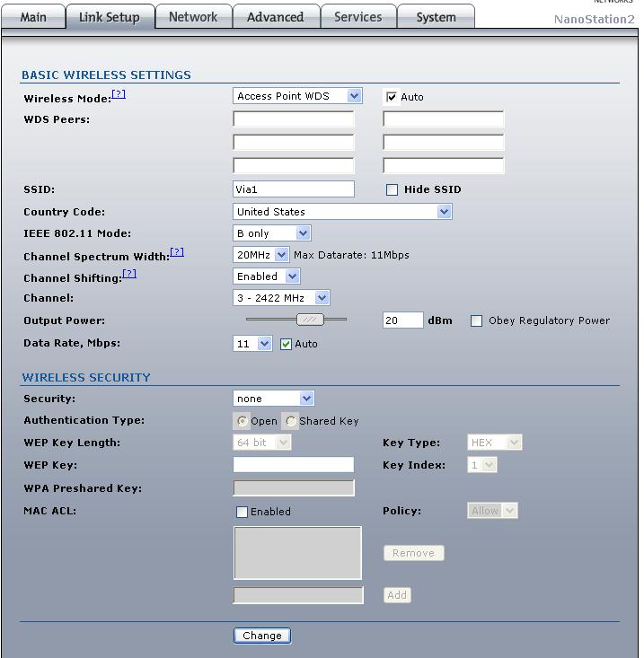Click the first WDS Peers field in right column
This screenshot has width=644, height=658.
point(444,119)
